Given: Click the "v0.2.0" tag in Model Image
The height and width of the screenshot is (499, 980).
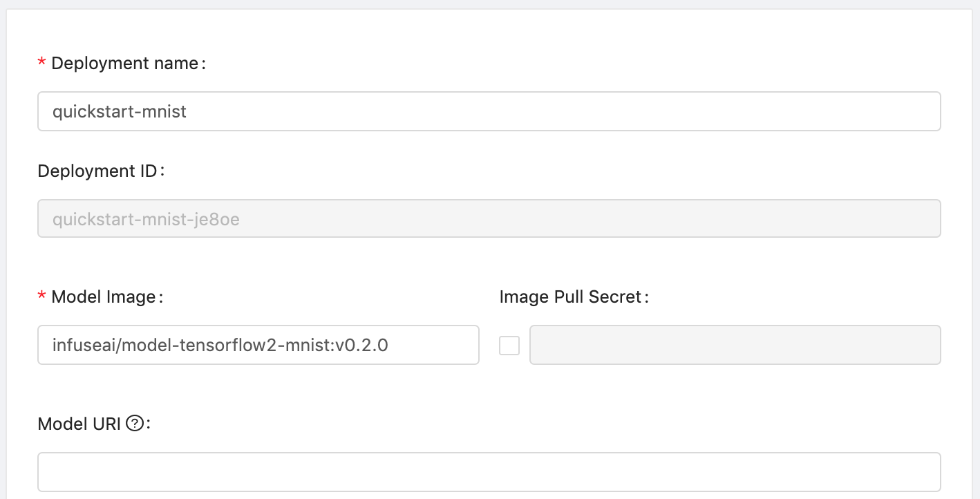Looking at the screenshot, I should pos(361,345).
